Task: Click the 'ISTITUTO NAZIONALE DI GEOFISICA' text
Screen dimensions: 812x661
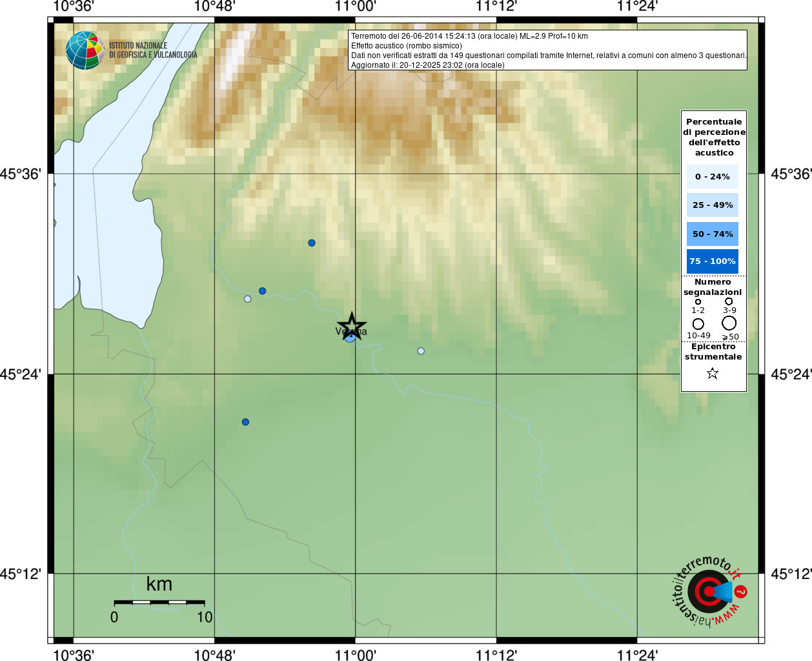Action: (153, 50)
